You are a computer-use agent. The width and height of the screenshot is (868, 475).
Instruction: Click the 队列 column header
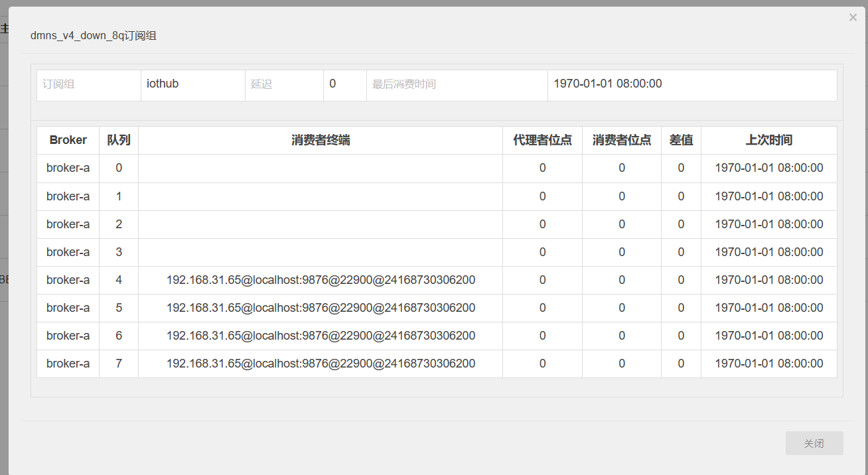coord(119,140)
